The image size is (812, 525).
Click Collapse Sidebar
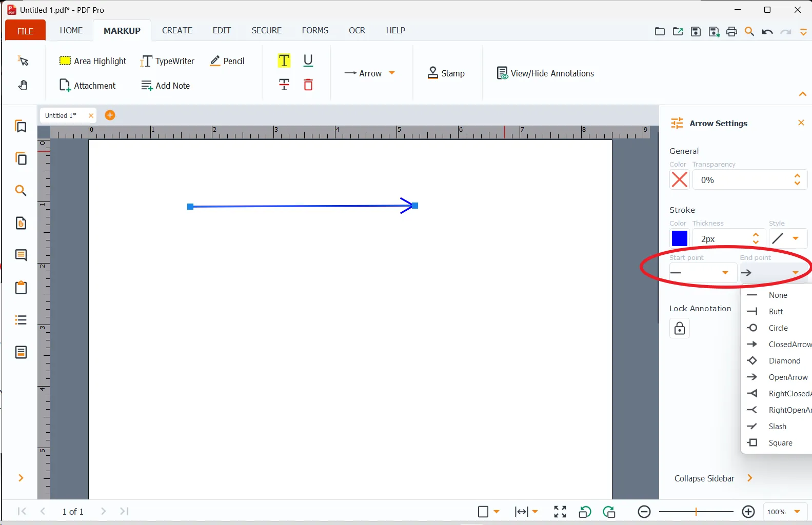coord(714,478)
